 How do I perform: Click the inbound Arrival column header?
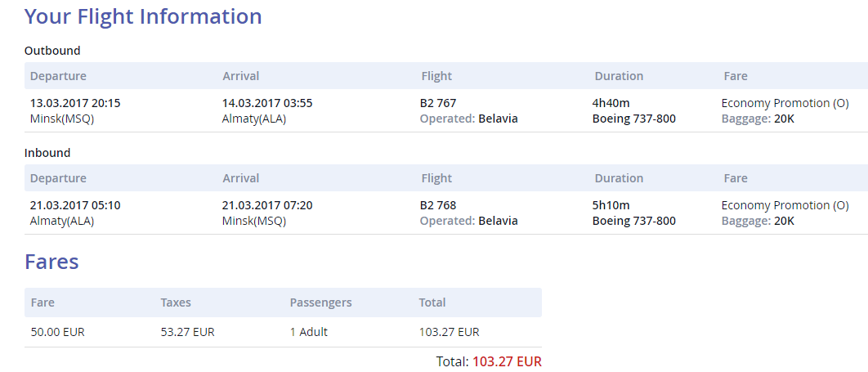click(x=241, y=178)
